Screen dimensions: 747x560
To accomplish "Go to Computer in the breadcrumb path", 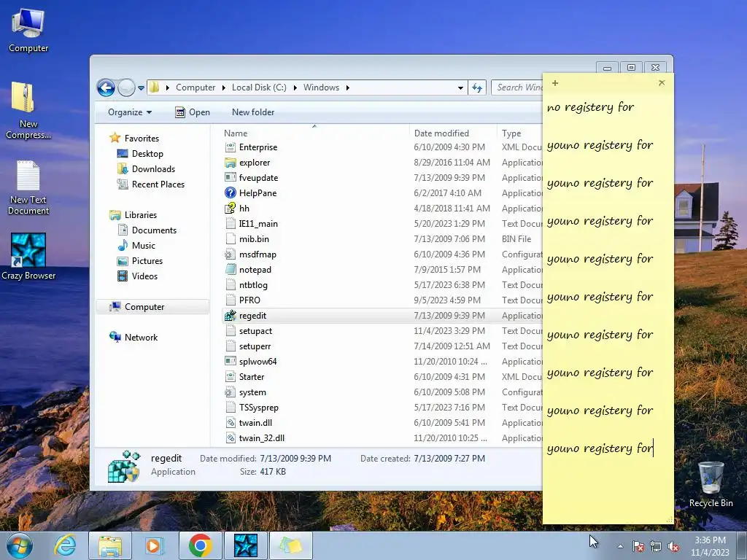I will (196, 87).
